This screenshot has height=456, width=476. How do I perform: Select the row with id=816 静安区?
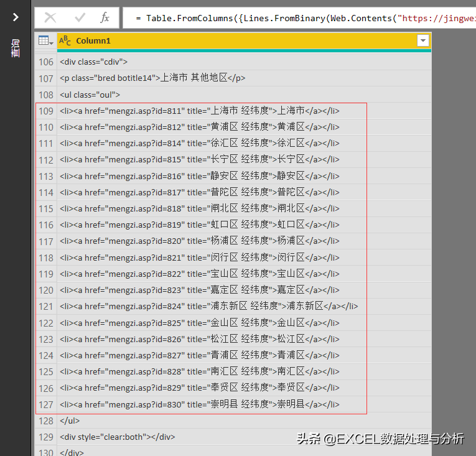(x=244, y=176)
